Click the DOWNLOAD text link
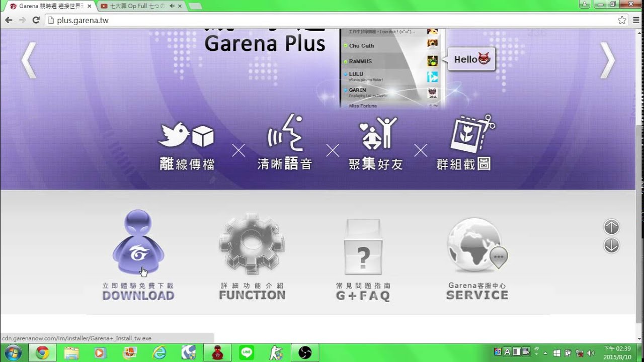Viewport: 644px width, 362px height. pyautogui.click(x=138, y=296)
